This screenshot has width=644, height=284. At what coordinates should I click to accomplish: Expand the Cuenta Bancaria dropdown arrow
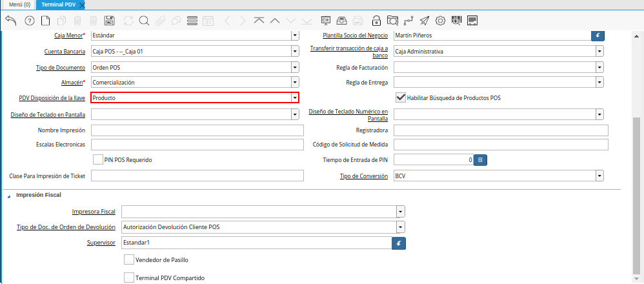tap(295, 52)
